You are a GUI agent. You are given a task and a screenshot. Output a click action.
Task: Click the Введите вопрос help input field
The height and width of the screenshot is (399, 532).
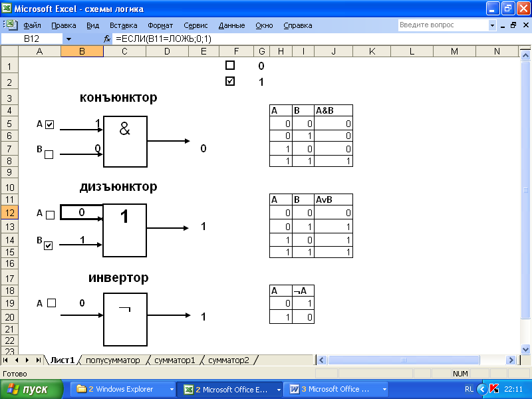443,25
